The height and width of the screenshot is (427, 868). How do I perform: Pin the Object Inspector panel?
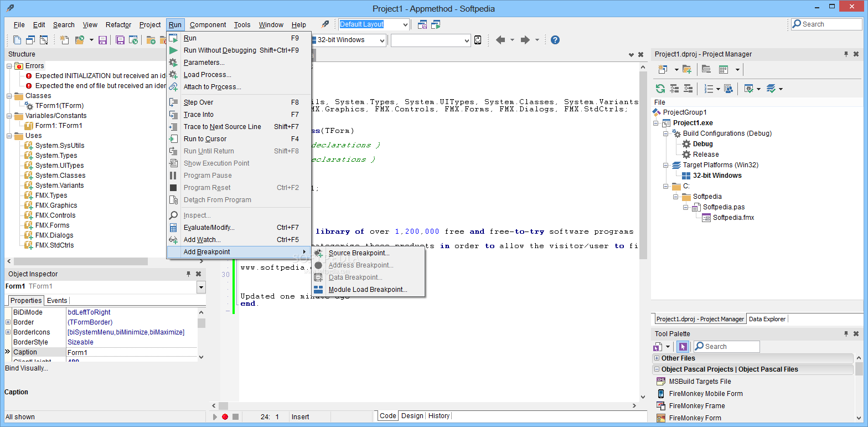point(188,274)
